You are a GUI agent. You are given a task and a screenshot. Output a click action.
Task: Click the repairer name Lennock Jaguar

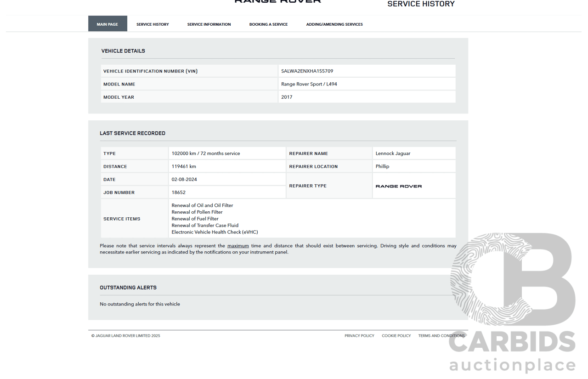pos(393,153)
